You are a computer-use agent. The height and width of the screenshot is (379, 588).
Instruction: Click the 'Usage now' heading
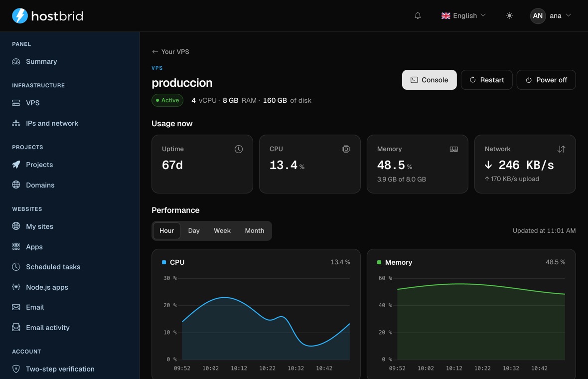pyautogui.click(x=172, y=124)
